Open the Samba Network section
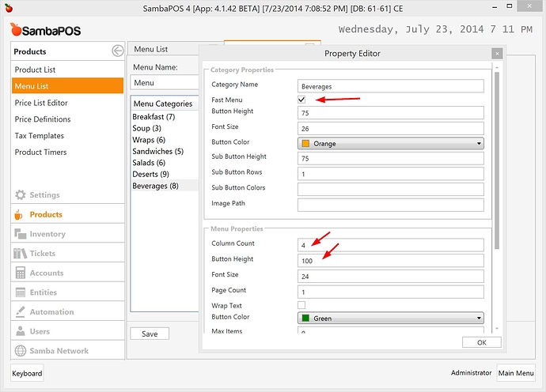This screenshot has height=392, width=546. [67, 351]
